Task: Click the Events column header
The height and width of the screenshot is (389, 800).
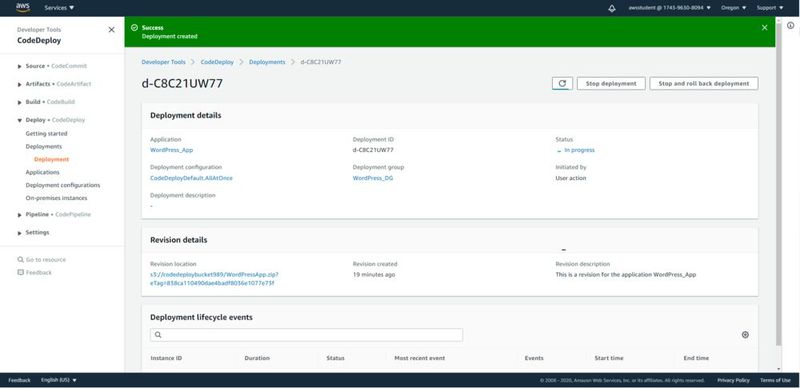Action: tap(534, 358)
